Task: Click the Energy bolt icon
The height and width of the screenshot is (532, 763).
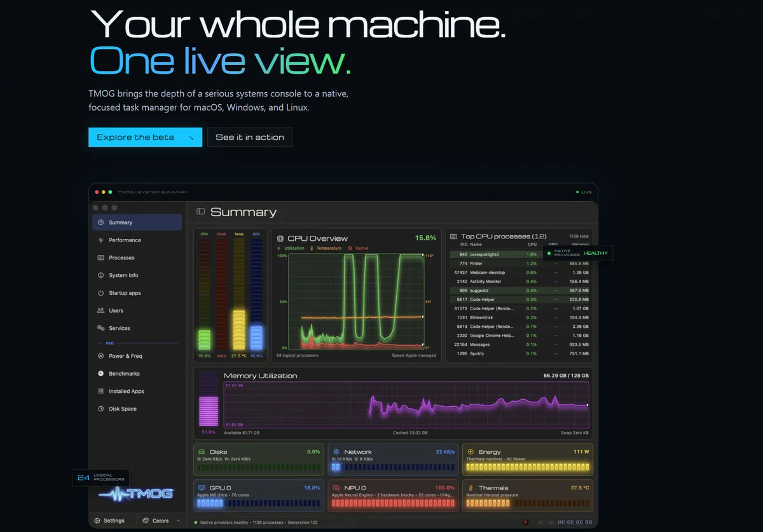Action: tap(471, 452)
